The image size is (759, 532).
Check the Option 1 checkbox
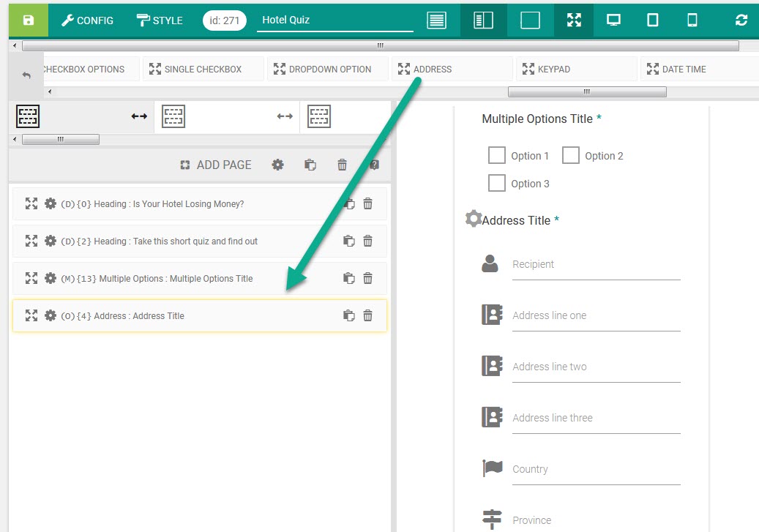coord(497,155)
